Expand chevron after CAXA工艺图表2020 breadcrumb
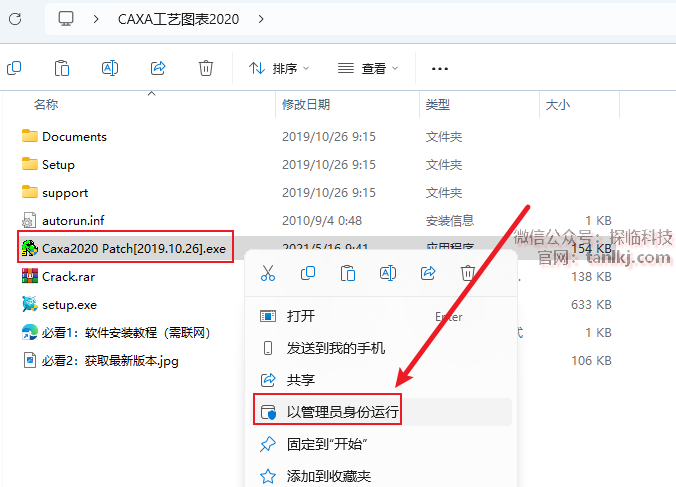676x487 pixels. [x=261, y=19]
